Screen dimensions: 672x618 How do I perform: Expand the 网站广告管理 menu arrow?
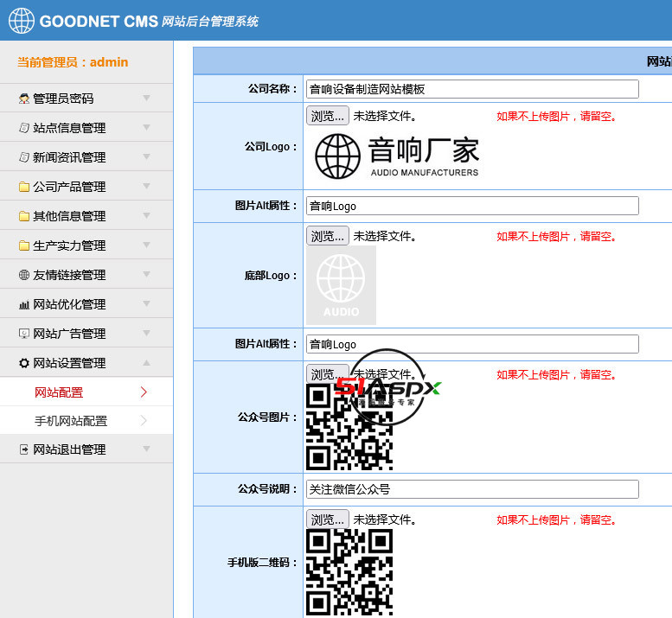click(x=146, y=333)
